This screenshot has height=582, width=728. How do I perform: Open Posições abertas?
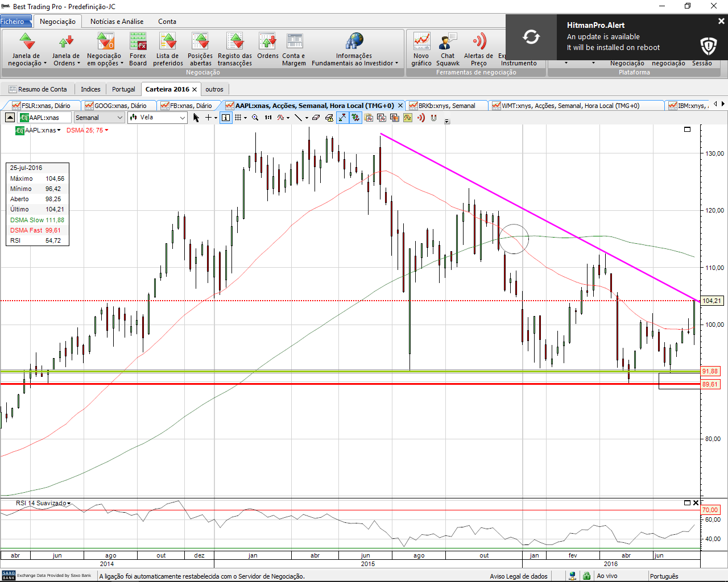(x=200, y=49)
